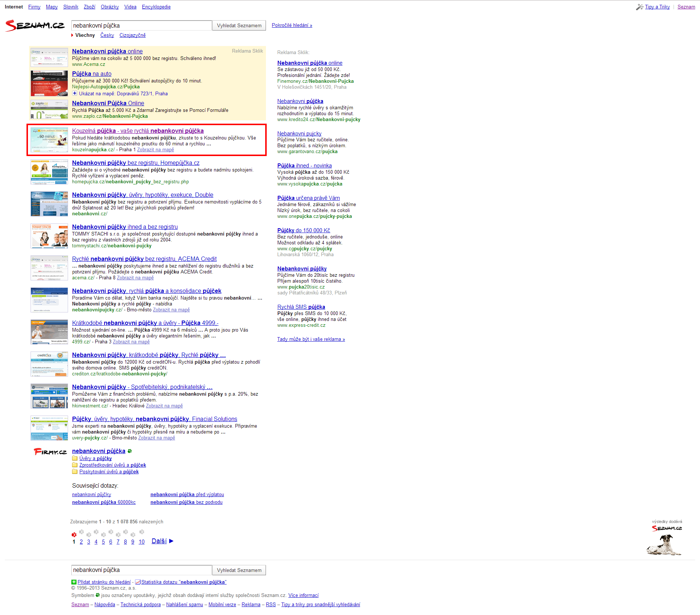Open related query nebankovní půjčka 60000kc
The width and height of the screenshot is (700, 615).
[104, 502]
